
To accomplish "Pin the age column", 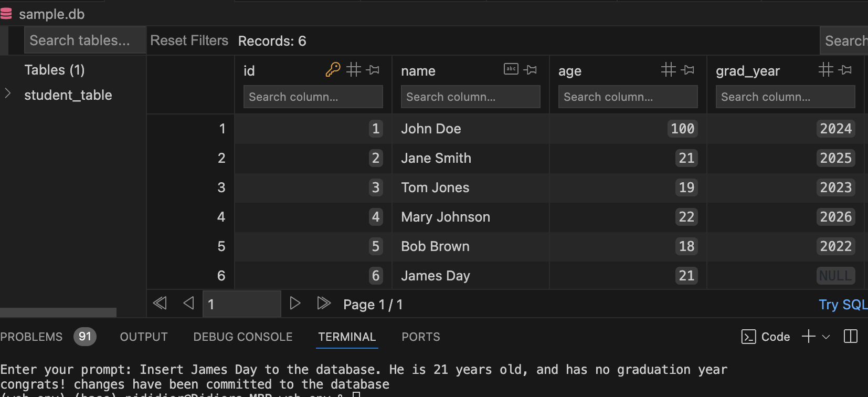I will pos(688,70).
